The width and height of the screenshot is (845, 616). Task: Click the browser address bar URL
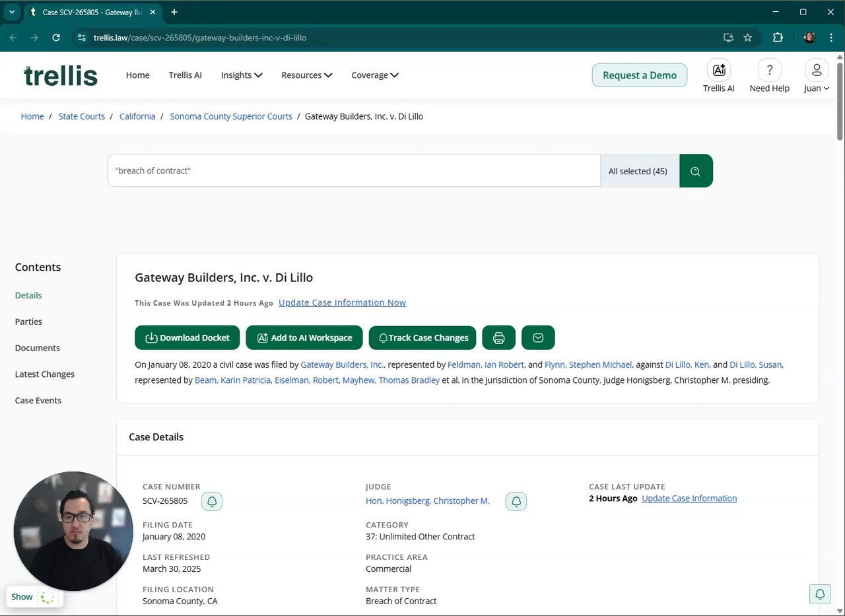200,38
